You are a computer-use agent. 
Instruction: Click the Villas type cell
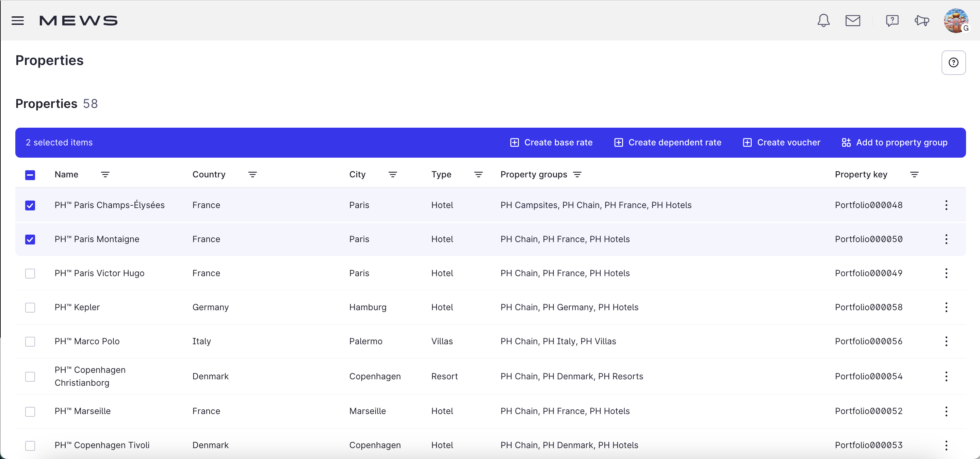click(442, 342)
